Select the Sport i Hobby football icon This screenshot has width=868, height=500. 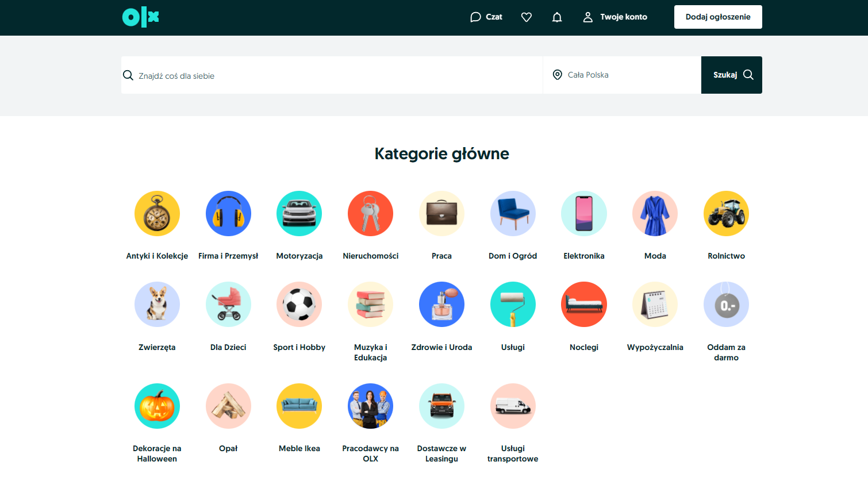(299, 304)
